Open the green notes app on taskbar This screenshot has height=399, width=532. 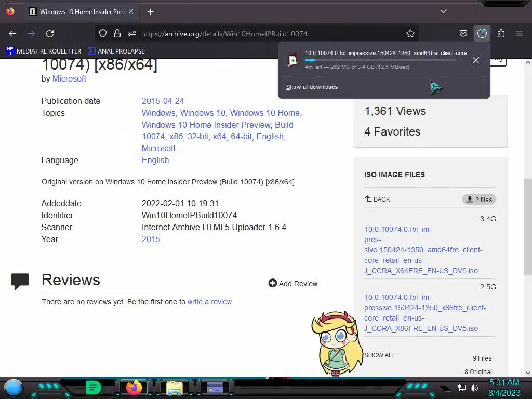coord(94,388)
